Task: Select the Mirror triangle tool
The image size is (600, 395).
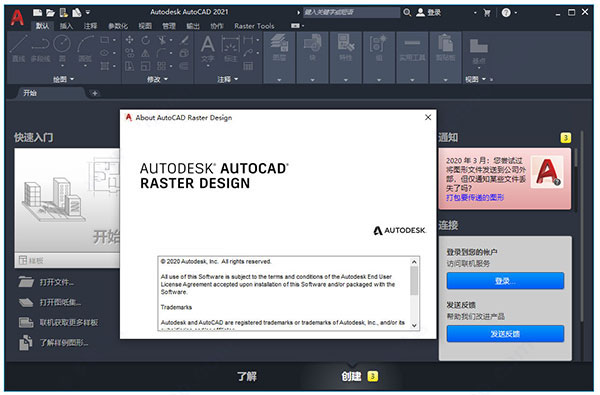Action: 145,53
